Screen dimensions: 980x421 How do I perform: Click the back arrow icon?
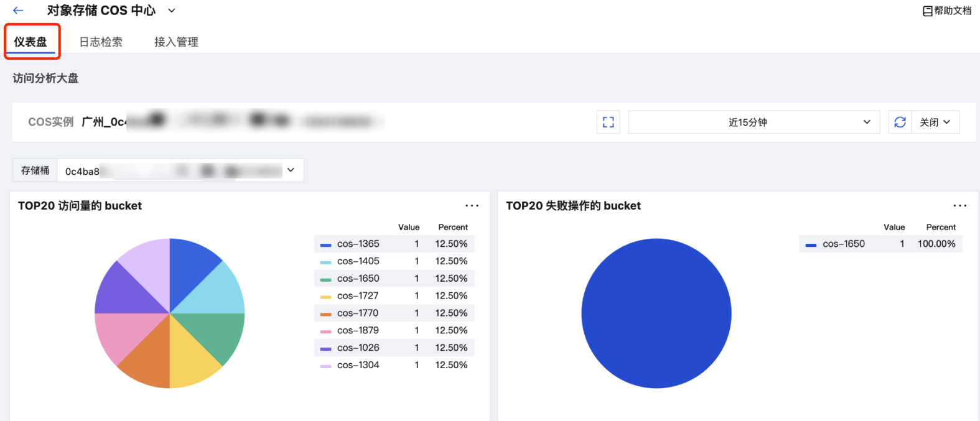click(18, 11)
